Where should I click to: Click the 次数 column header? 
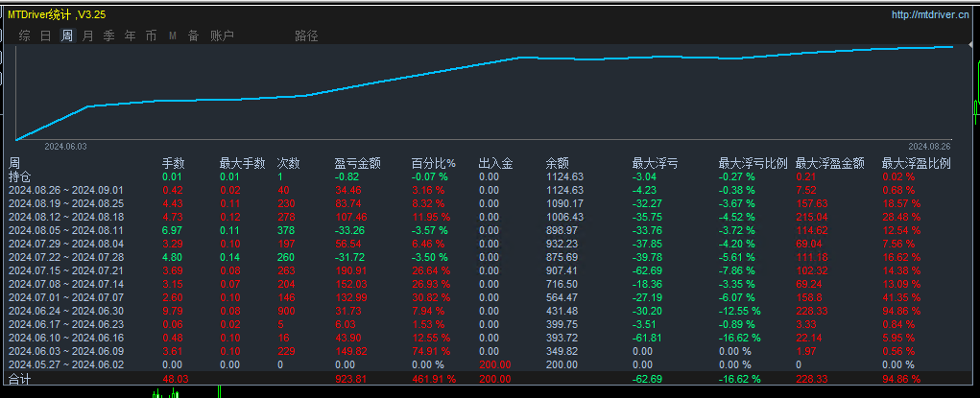click(x=288, y=164)
